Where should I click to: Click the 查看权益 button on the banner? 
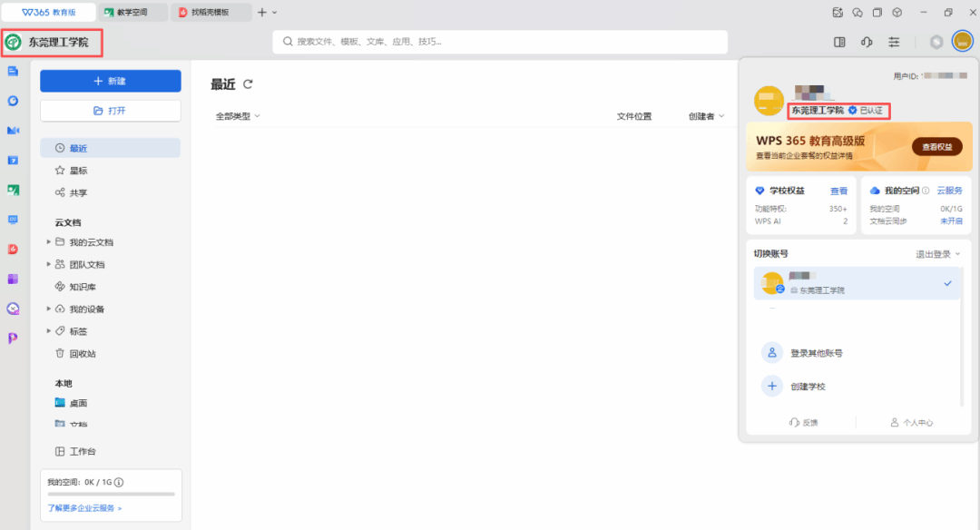[x=936, y=147]
